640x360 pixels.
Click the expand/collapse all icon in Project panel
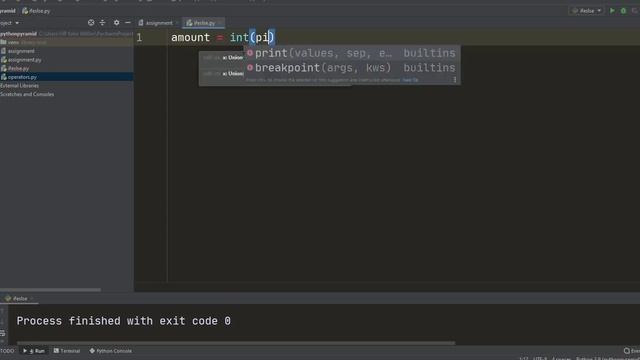pos(102,22)
